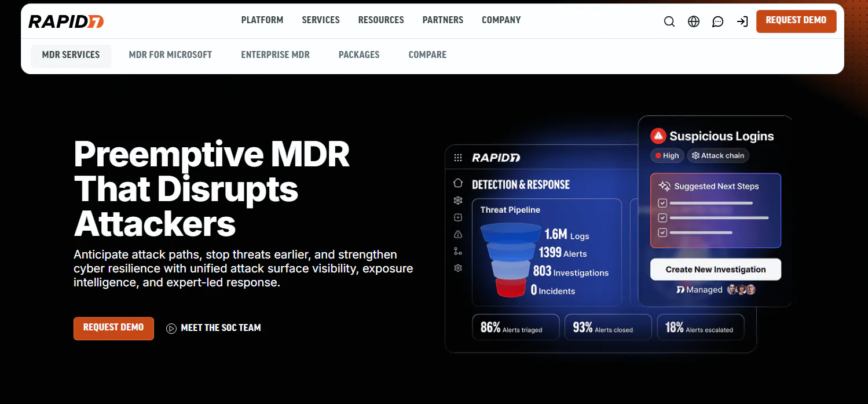Click the Managed analyst avatars
868x404 pixels.
[742, 289]
